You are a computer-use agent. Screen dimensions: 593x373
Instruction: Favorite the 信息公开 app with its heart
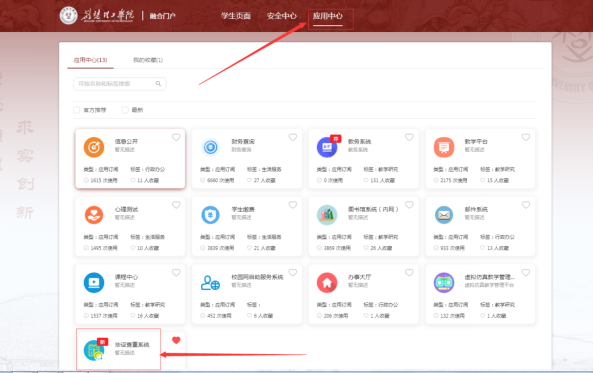176,137
